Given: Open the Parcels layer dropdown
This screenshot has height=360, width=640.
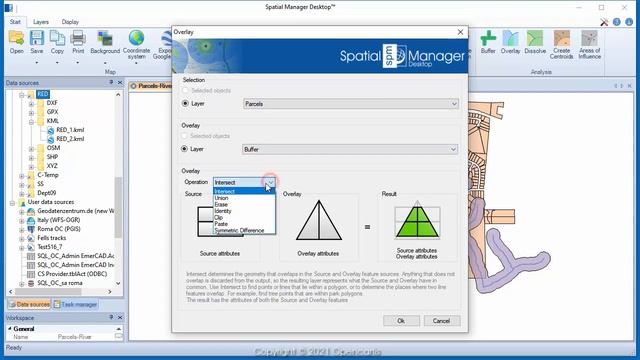Looking at the screenshot, I should pos(351,104).
